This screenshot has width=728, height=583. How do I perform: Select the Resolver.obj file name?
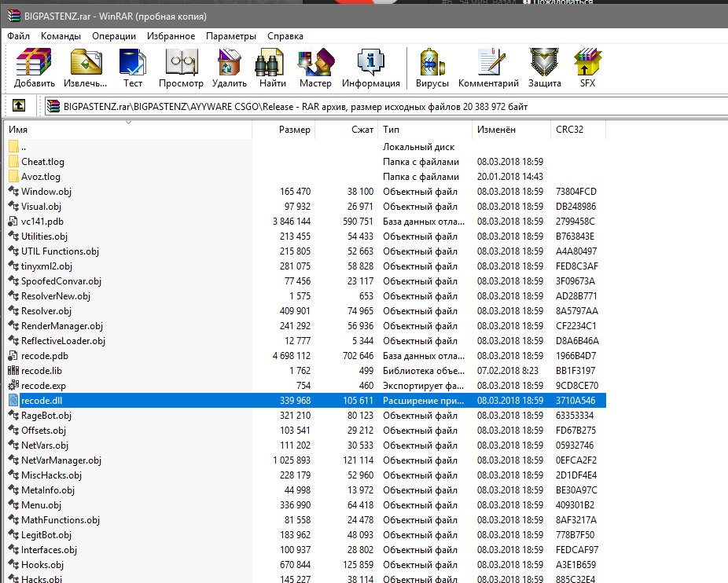(x=46, y=311)
